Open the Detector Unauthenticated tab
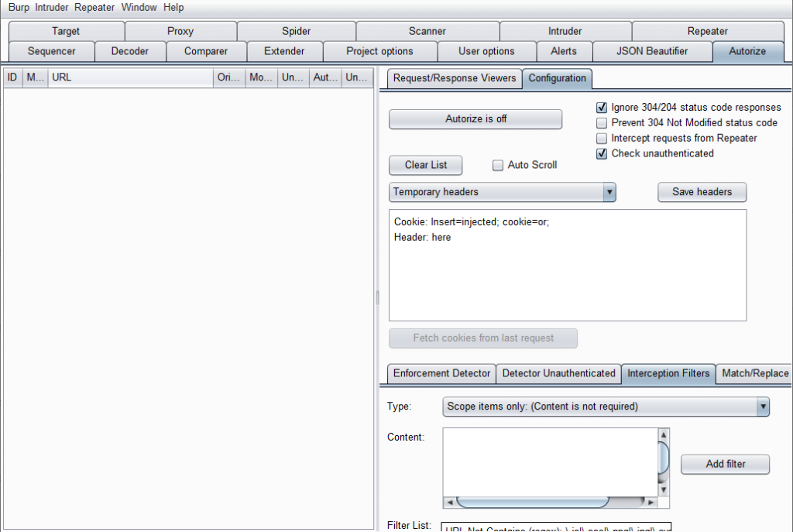This screenshot has width=793, height=532. point(559,374)
